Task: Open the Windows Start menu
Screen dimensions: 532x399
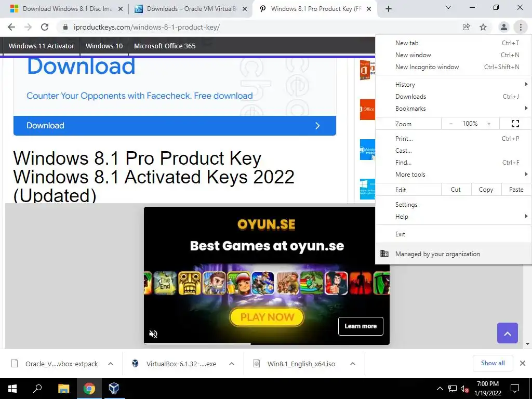Action: point(12,389)
